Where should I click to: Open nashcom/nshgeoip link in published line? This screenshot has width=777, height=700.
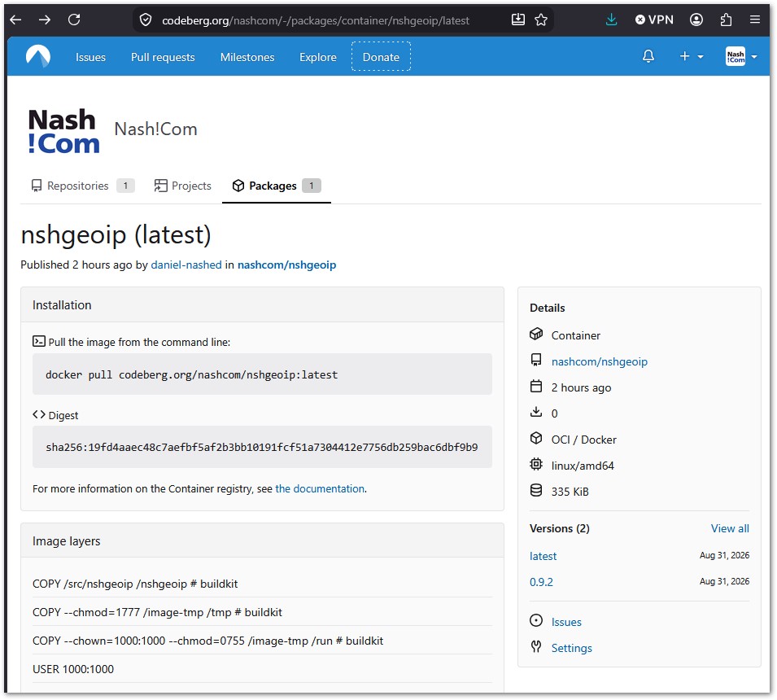[286, 265]
